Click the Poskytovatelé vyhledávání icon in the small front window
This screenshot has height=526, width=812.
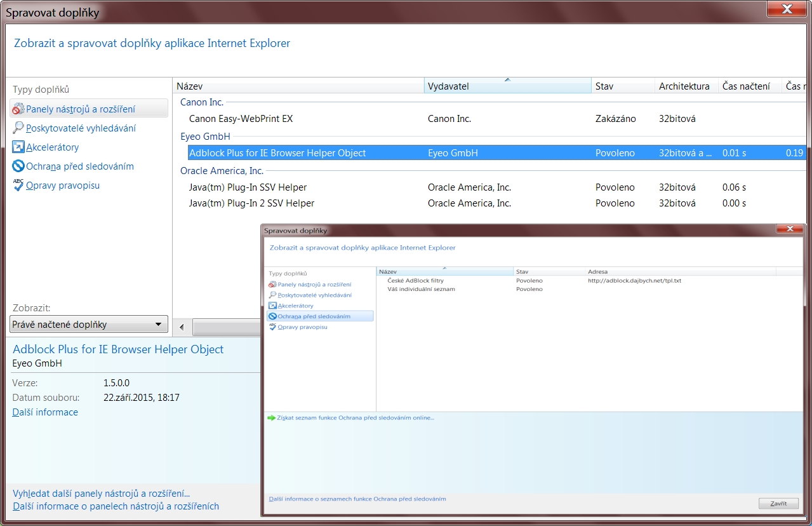click(272, 295)
